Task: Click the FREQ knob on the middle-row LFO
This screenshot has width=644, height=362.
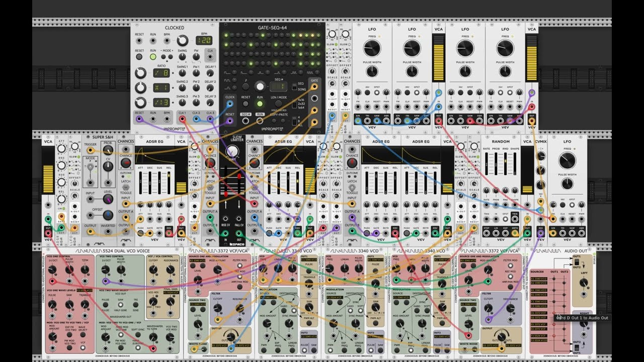Action: tap(567, 160)
